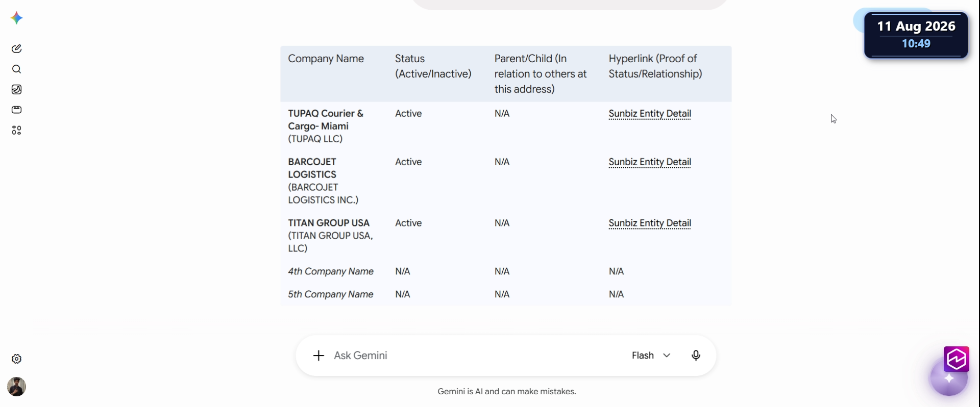Click the date and time clock widget

[x=916, y=35]
